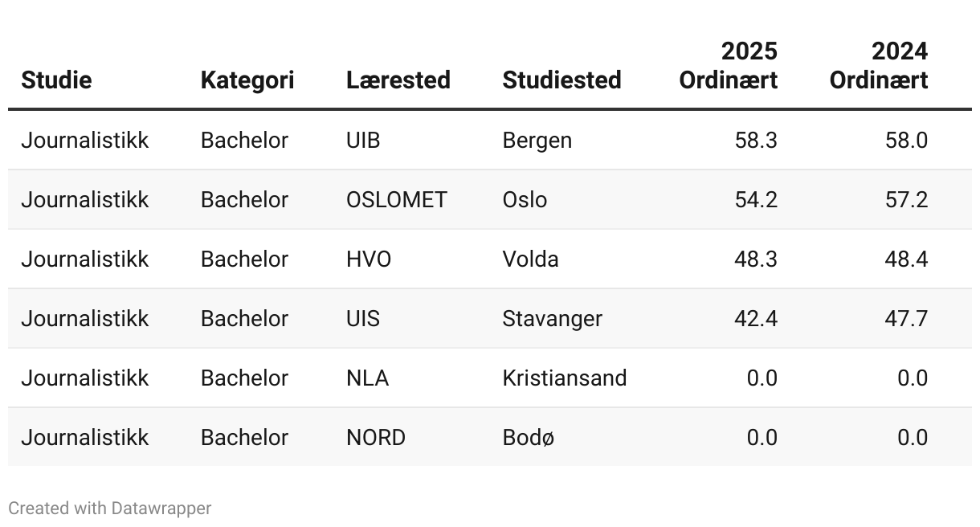Click the HVO institution cell
Viewport: 980px width, 527px height.
pos(369,259)
